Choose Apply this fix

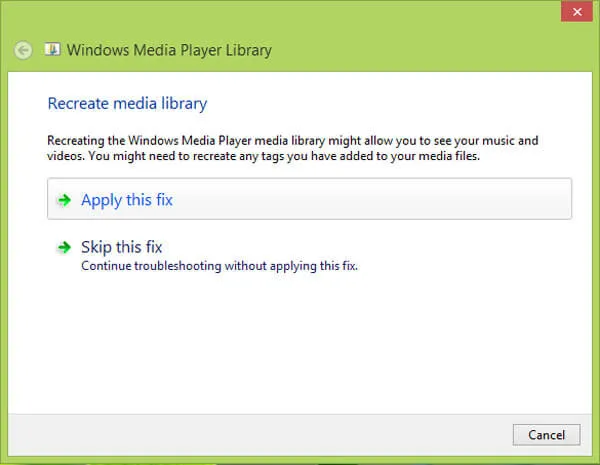310,199
